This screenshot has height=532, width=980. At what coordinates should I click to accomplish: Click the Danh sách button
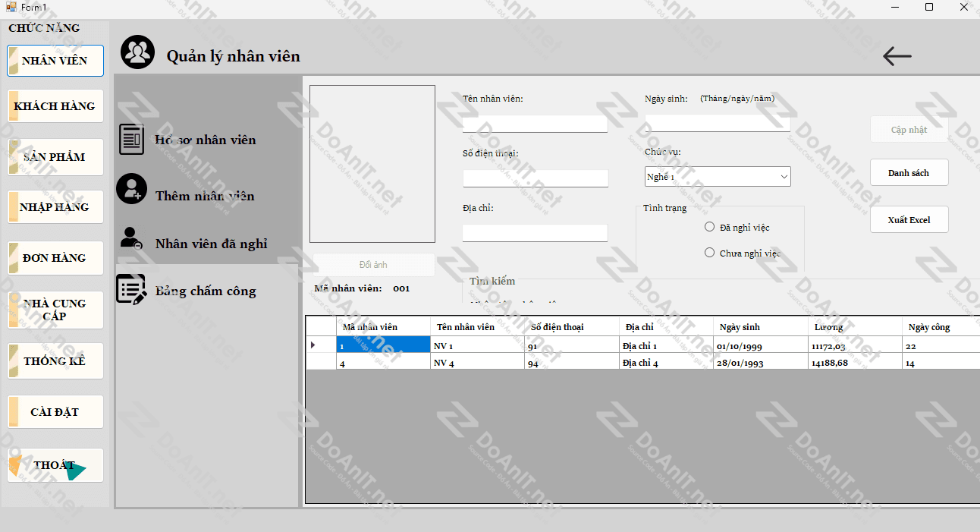click(x=909, y=173)
